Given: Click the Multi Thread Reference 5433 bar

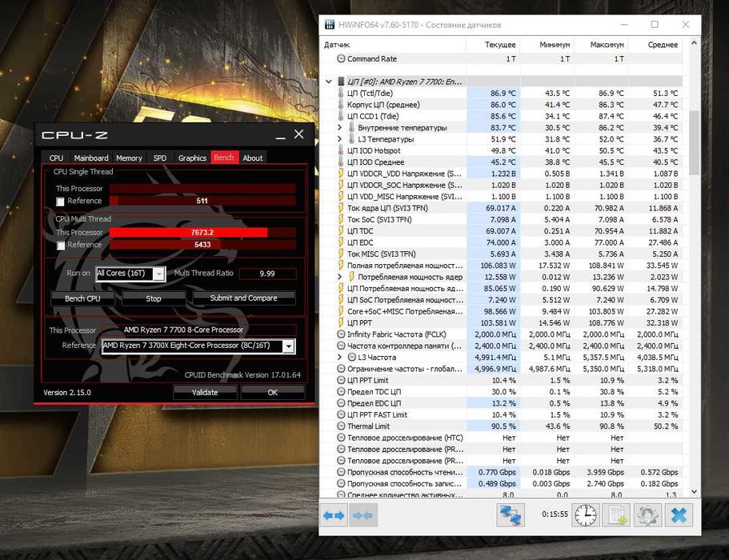Looking at the screenshot, I should (x=202, y=245).
